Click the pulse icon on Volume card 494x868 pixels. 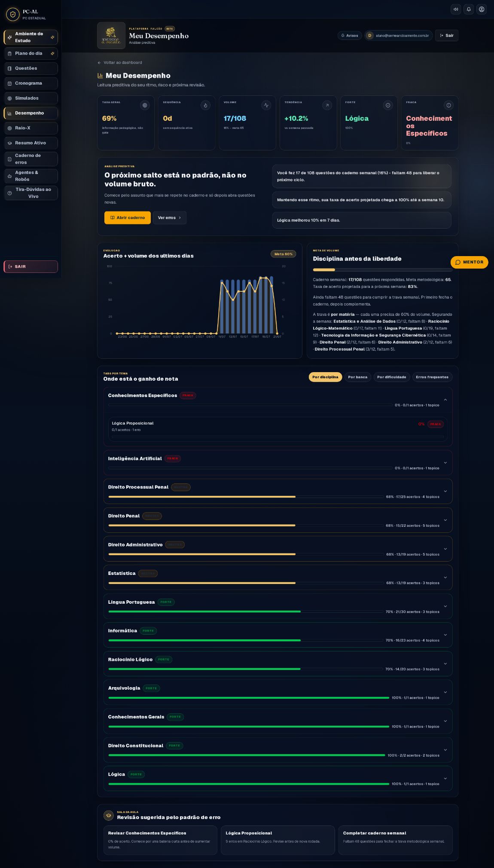click(266, 105)
